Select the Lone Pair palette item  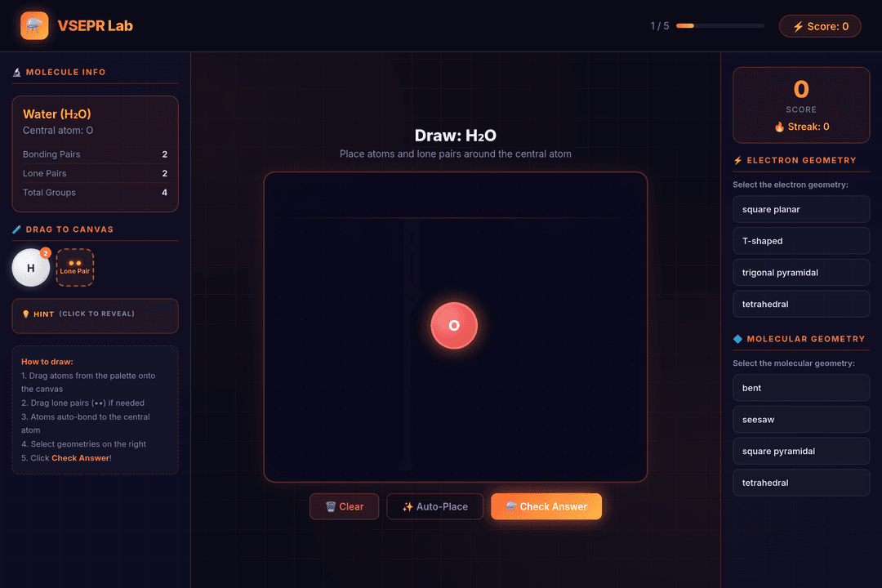75,268
